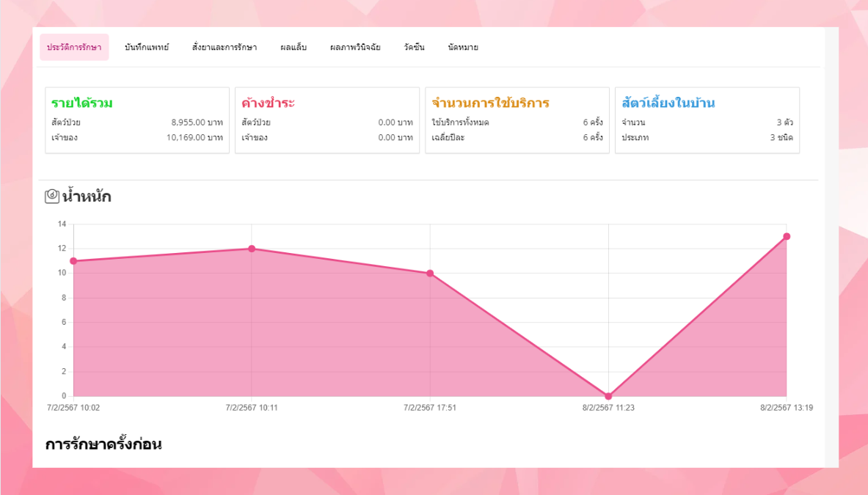This screenshot has width=868, height=495.
Task: Click the การรักษาครั้งก่อน heading
Action: (x=103, y=444)
